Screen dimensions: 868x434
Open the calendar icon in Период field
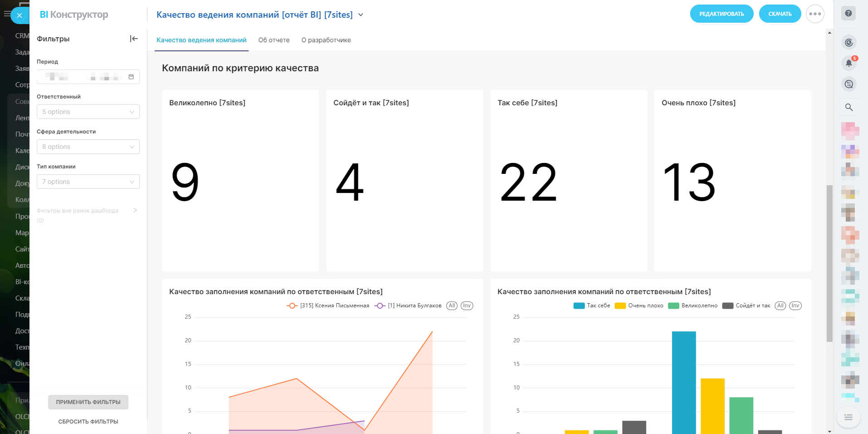tap(131, 77)
